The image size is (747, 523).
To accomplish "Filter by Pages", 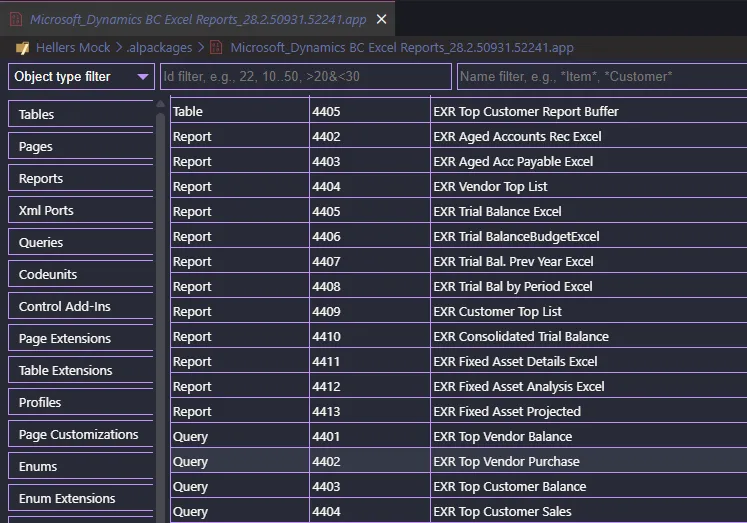I will coord(81,146).
